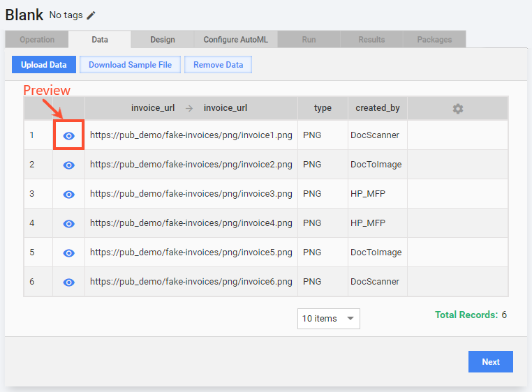Image resolution: width=532 pixels, height=392 pixels.
Task: Preview invoice5.png with eye icon
Action: coord(69,253)
